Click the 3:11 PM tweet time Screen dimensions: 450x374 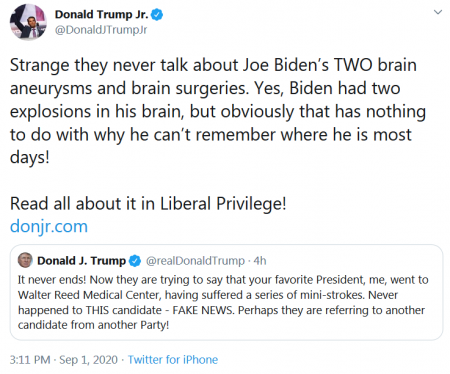pyautogui.click(x=30, y=360)
